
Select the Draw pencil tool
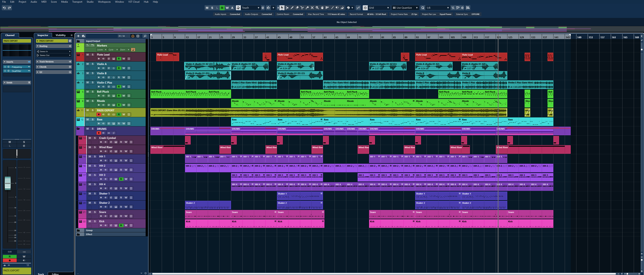click(292, 8)
